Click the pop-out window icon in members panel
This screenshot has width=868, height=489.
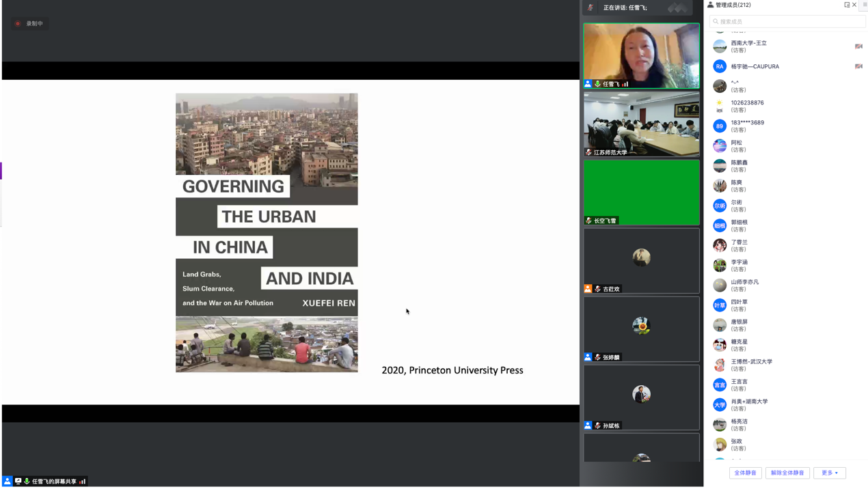847,5
